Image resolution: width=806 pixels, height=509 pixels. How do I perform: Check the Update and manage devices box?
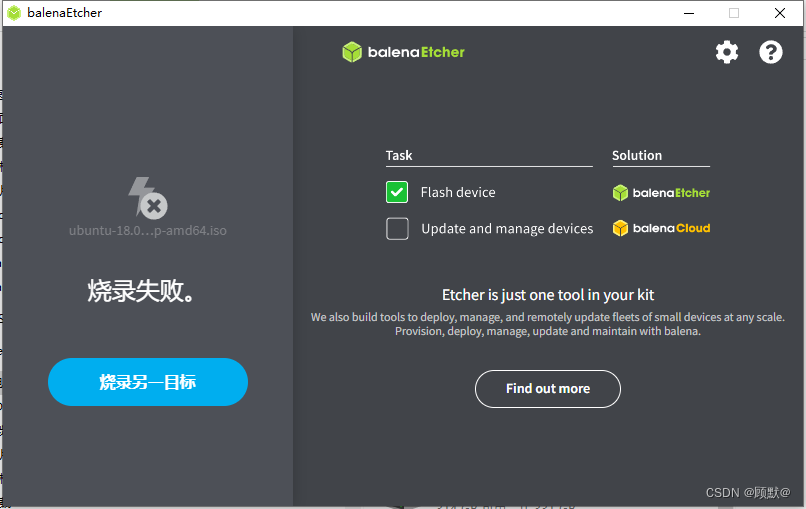(397, 228)
